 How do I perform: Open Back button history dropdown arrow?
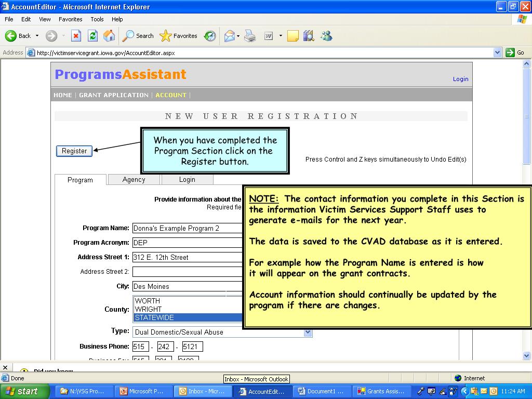pos(37,36)
